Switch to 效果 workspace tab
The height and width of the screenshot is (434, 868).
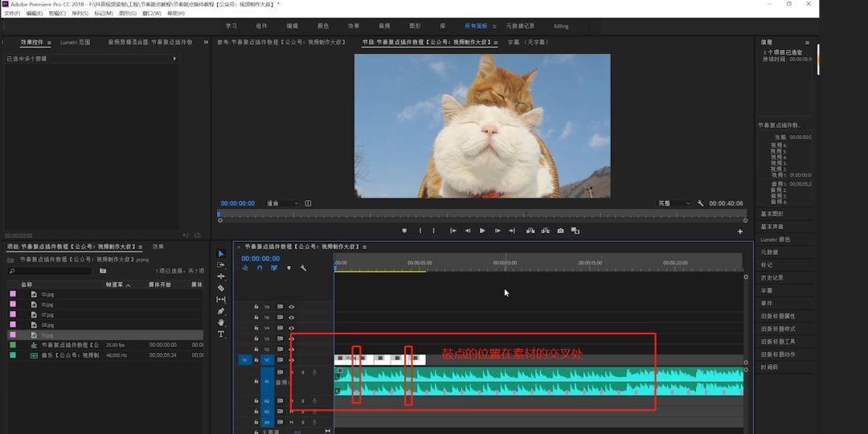click(x=354, y=26)
